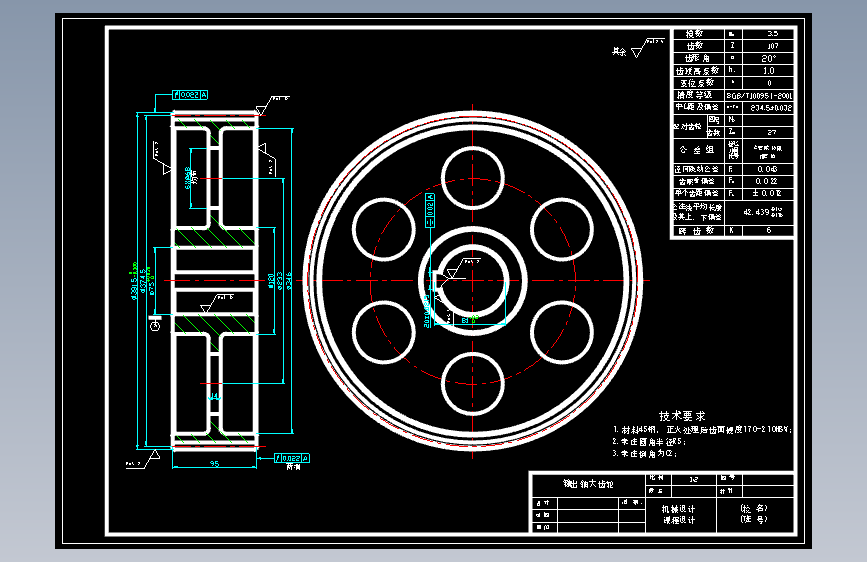This screenshot has height=562, width=867.
Task: Click the 20° pressure angle value
Action: pyautogui.click(x=768, y=58)
